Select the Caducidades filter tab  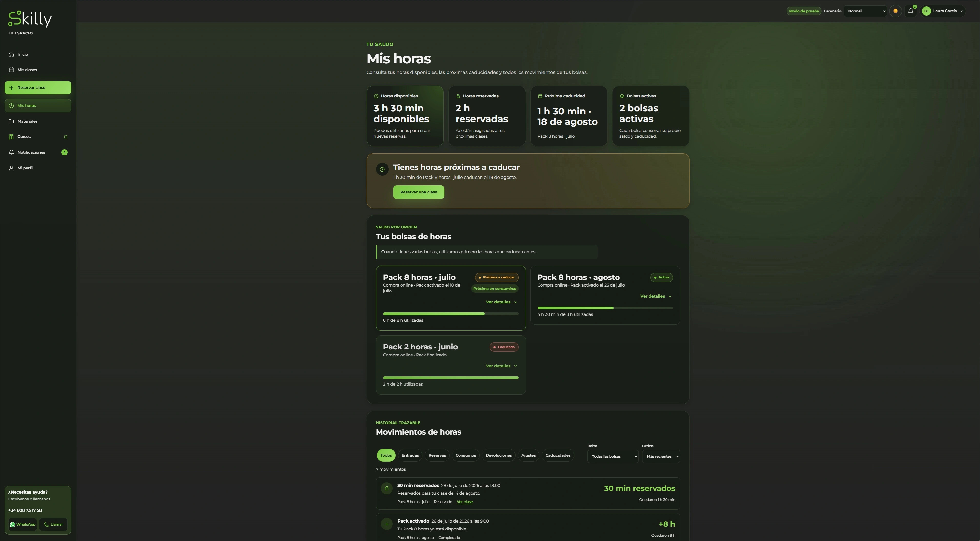[x=558, y=455]
